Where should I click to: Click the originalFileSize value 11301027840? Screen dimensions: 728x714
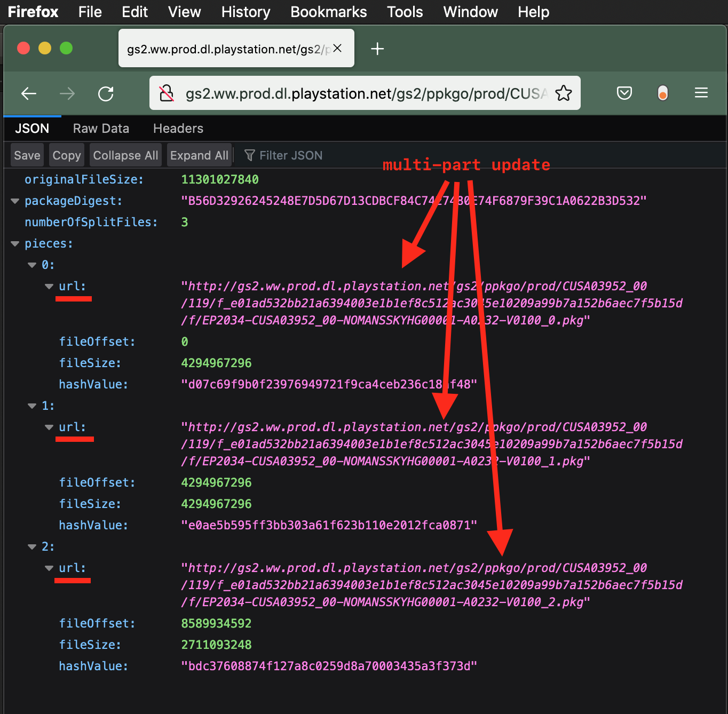[x=220, y=180]
